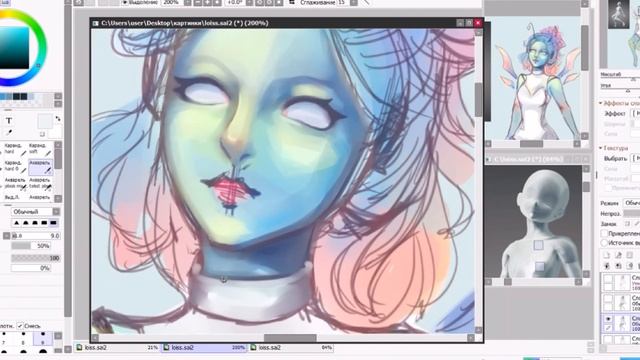Toggle the Прикрепление checkbox
Image resolution: width=640 pixels, height=360 pixels.
point(604,233)
